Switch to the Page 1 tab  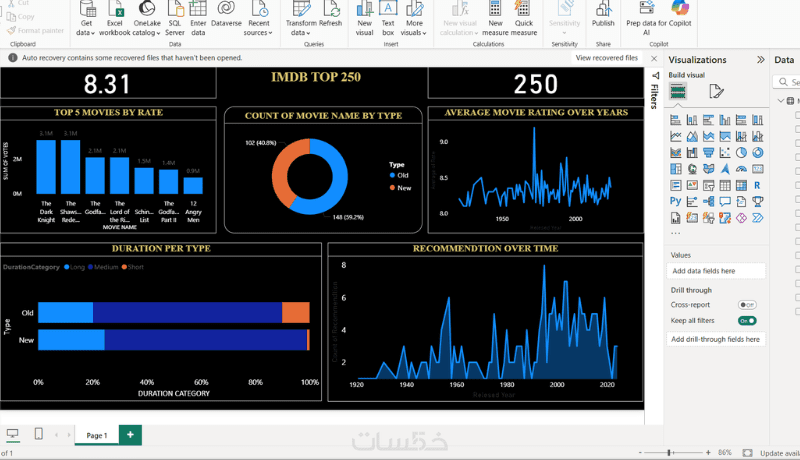pos(97,435)
